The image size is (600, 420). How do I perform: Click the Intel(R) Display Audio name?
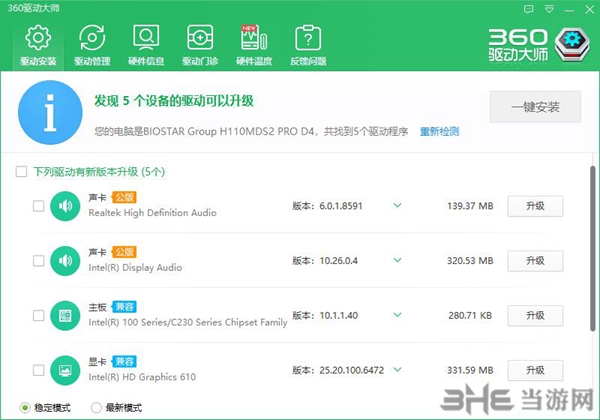pos(135,268)
